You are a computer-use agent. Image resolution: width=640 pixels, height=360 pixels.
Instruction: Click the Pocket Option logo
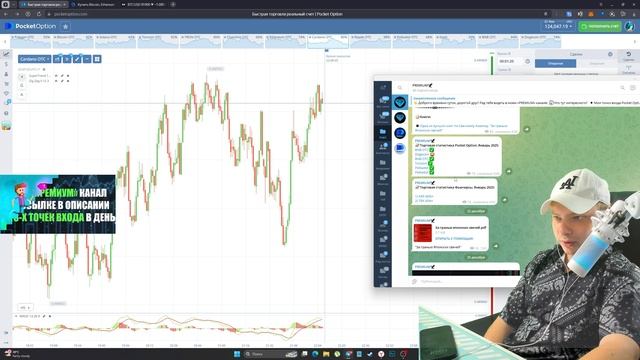pos(30,26)
